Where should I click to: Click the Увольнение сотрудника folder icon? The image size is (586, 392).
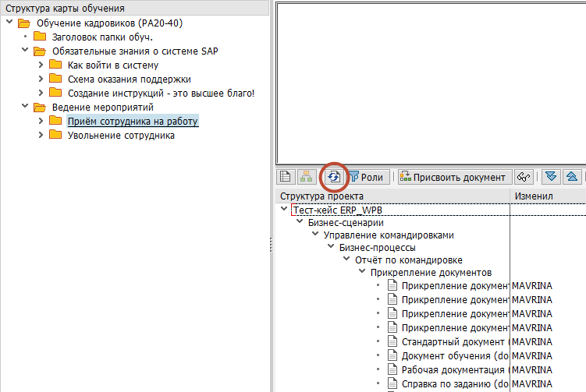coord(55,135)
